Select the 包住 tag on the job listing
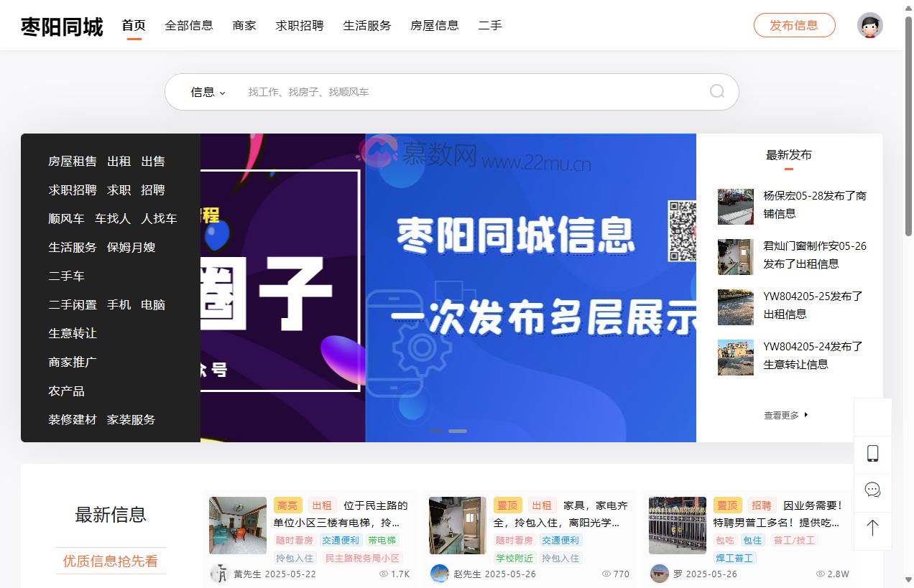 coord(752,540)
